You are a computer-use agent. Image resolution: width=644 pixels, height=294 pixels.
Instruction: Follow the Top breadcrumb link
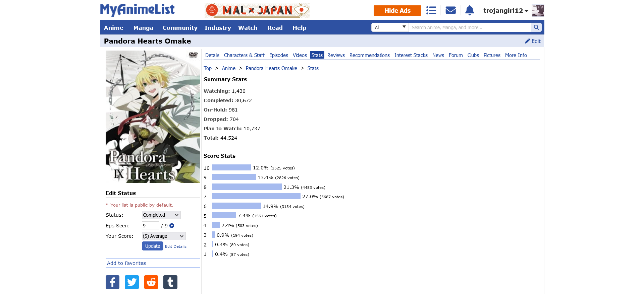[208, 68]
